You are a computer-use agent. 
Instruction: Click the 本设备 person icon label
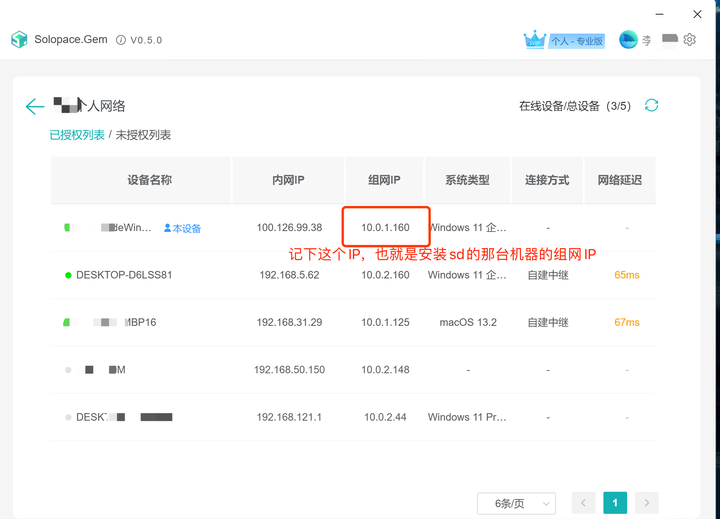pos(182,228)
